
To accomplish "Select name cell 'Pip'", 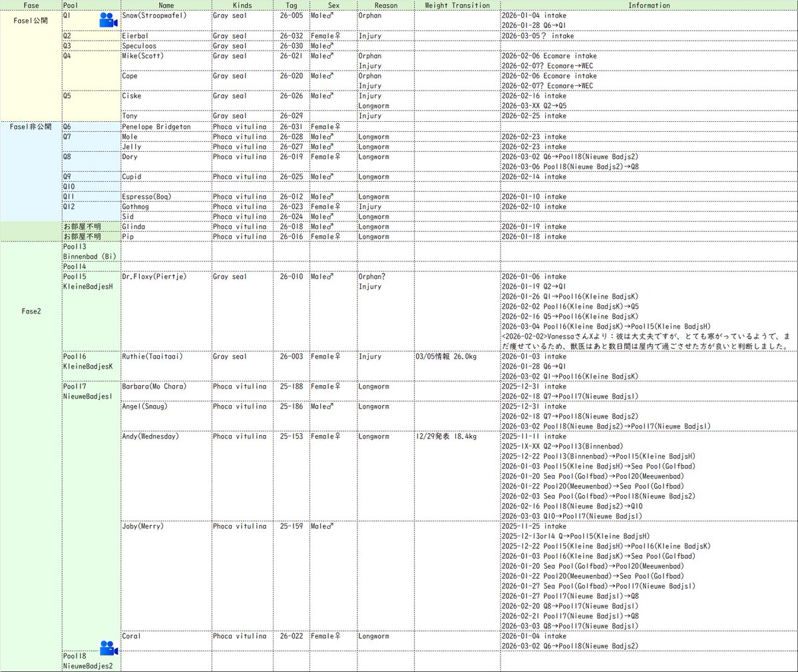I will 166,237.
